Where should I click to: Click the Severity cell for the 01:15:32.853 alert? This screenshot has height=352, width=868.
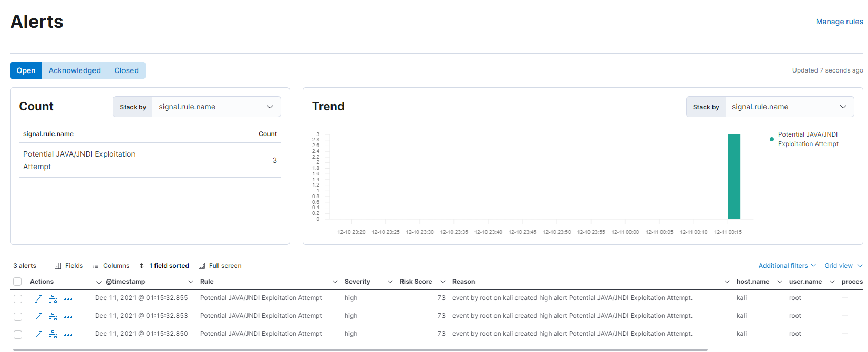click(x=351, y=316)
